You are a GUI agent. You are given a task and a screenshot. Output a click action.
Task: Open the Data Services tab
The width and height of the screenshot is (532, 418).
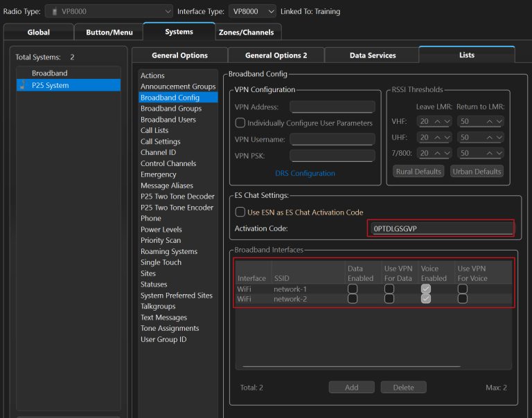[x=372, y=55]
